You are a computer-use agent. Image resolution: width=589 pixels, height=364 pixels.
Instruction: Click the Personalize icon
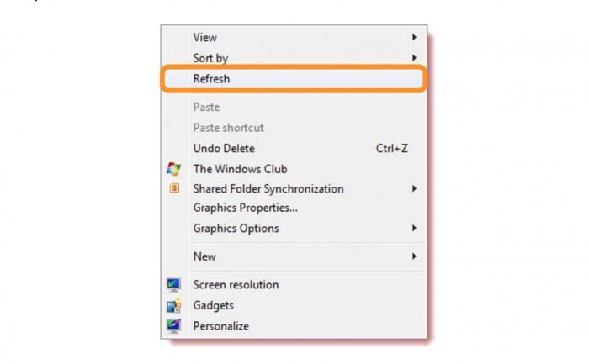[x=173, y=326]
